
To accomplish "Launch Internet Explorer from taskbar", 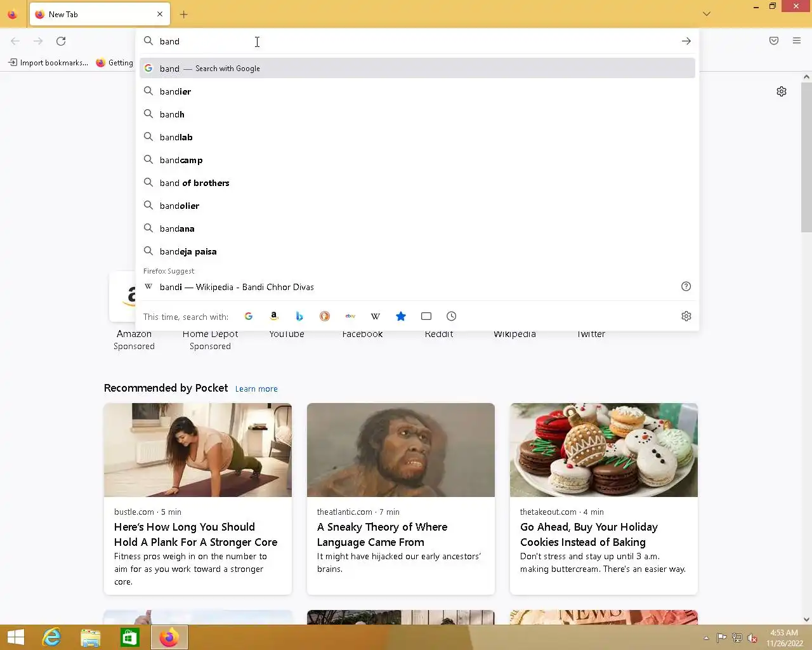I will point(51,637).
